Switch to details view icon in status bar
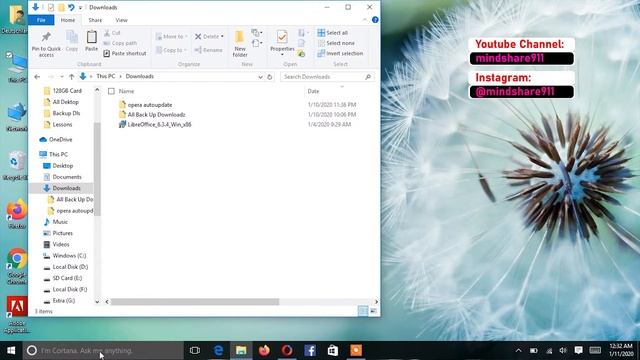The height and width of the screenshot is (360, 640). (363, 311)
